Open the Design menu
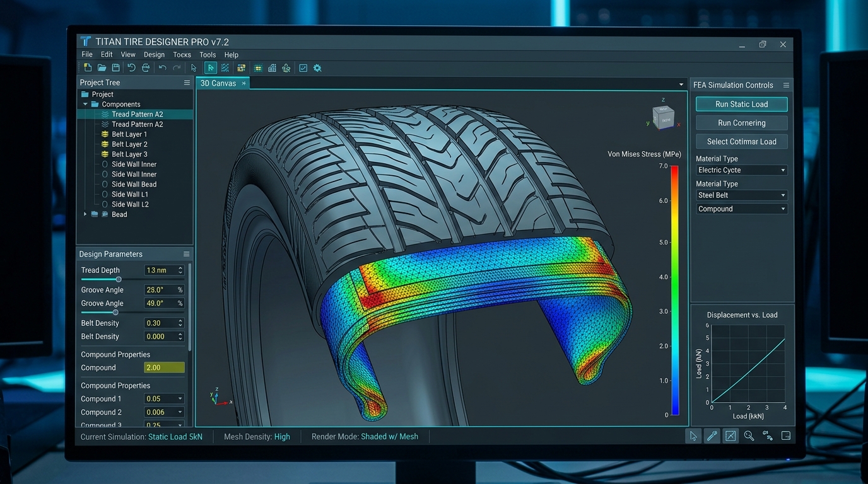The height and width of the screenshot is (484, 868). tap(154, 55)
